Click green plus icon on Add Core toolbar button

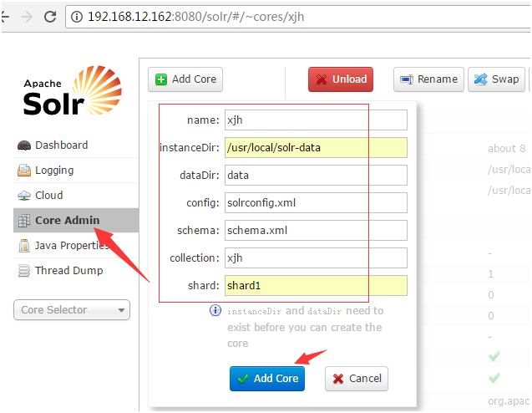point(161,79)
